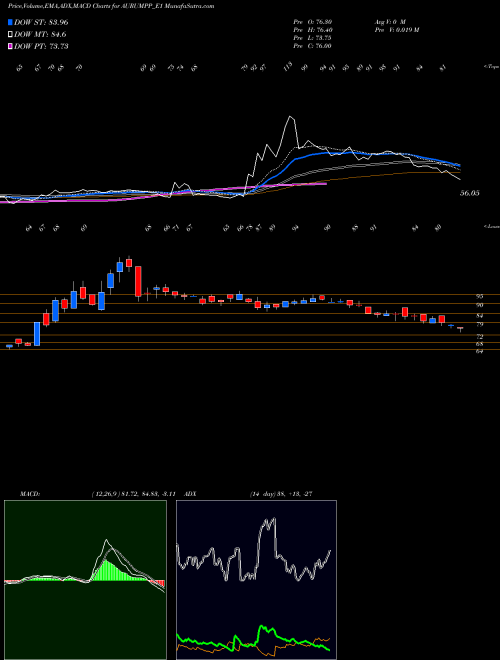Click the 'Pre V: 0.019 M' volume text
The width and height of the screenshot is (500, 660).
coord(396,30)
